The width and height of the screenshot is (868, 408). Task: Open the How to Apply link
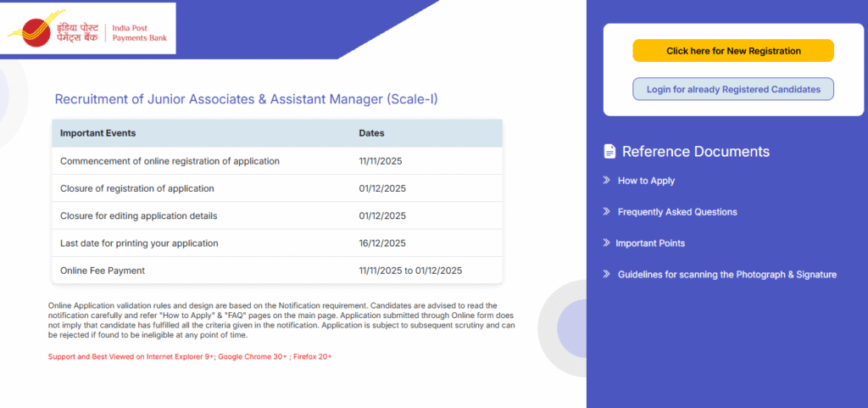[646, 181]
